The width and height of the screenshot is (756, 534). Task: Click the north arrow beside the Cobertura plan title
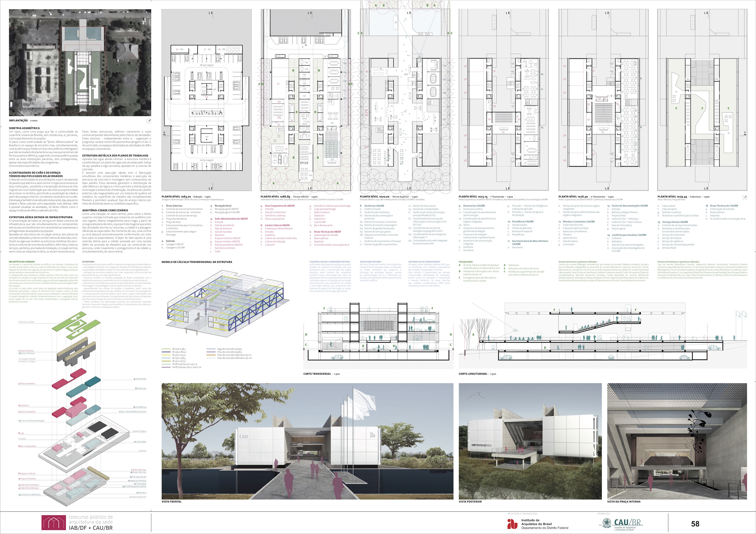[x=745, y=197]
